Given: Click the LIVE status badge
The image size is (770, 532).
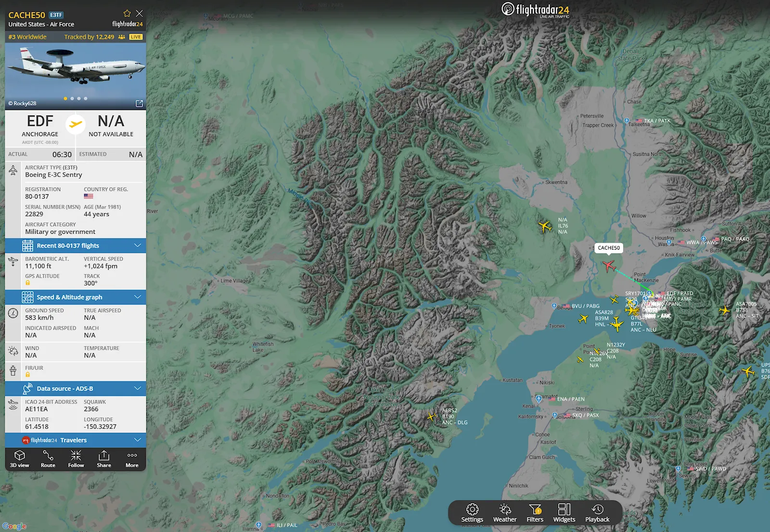Looking at the screenshot, I should pyautogui.click(x=136, y=37).
